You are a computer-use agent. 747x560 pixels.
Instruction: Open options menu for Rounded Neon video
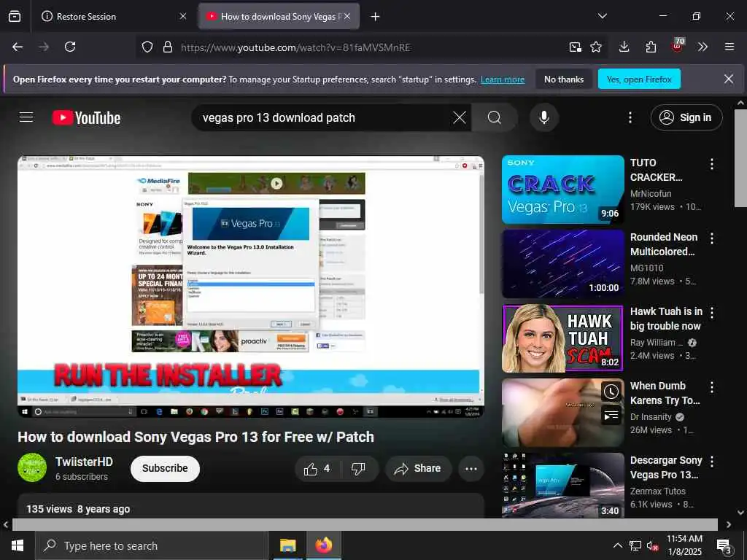(712, 238)
